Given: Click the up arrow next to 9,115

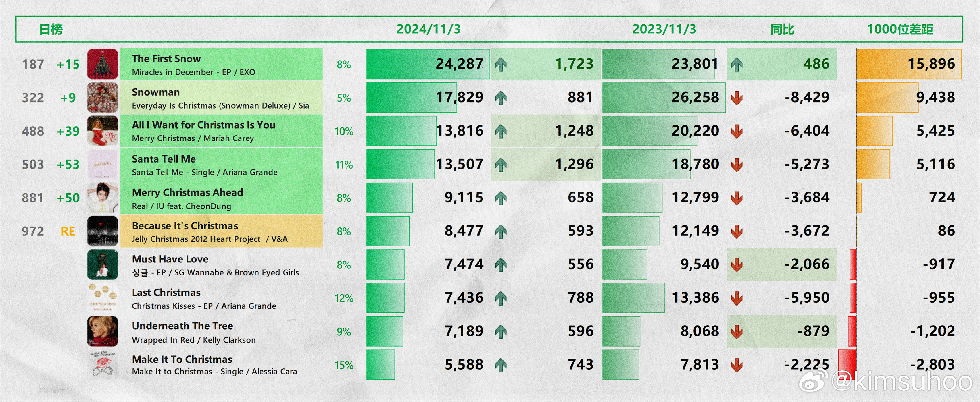Looking at the screenshot, I should tap(501, 198).
